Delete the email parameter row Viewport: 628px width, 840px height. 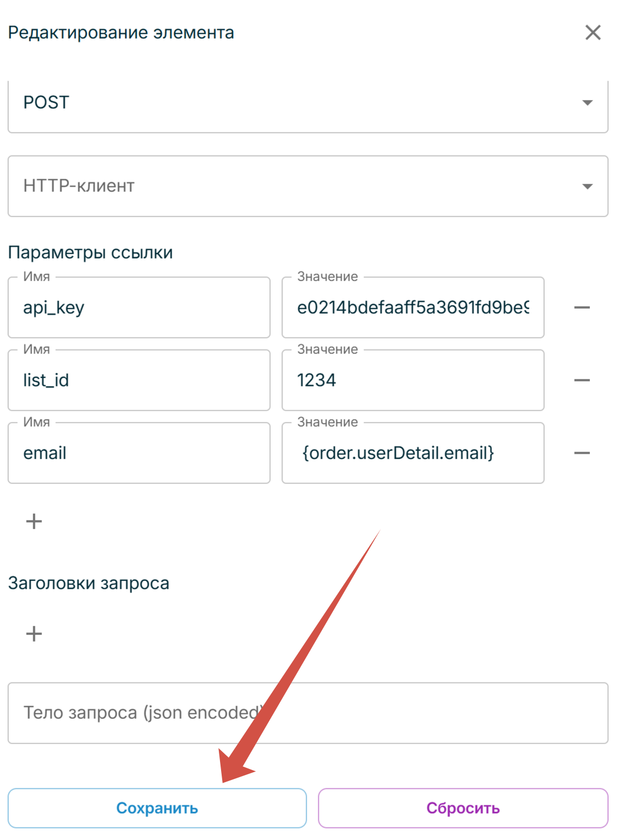pyautogui.click(x=582, y=453)
